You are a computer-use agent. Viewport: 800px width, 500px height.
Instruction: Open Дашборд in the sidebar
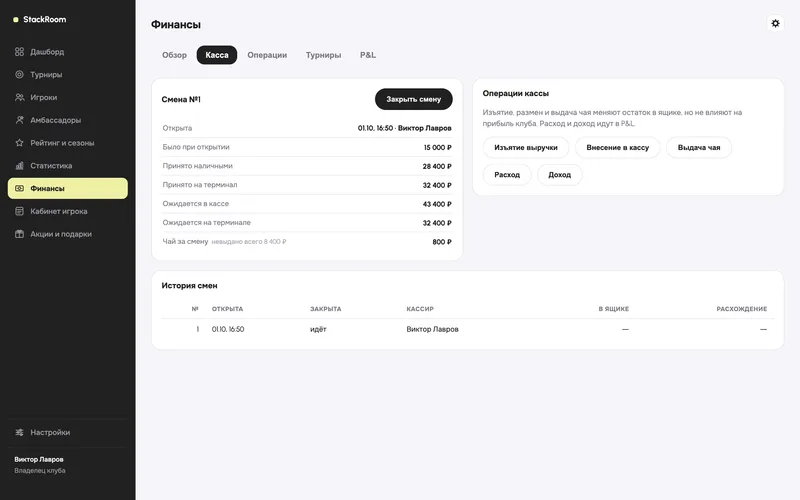[68, 52]
